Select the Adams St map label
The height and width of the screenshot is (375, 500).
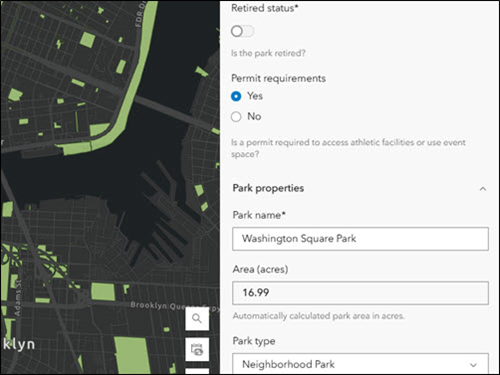point(18,298)
